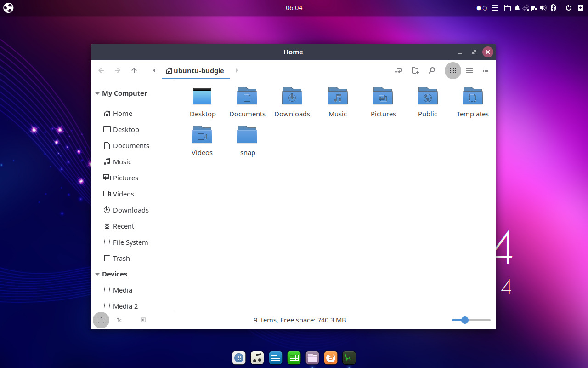Hide the sidebar with the collapse icon
The width and height of the screenshot is (588, 368).
(x=143, y=320)
